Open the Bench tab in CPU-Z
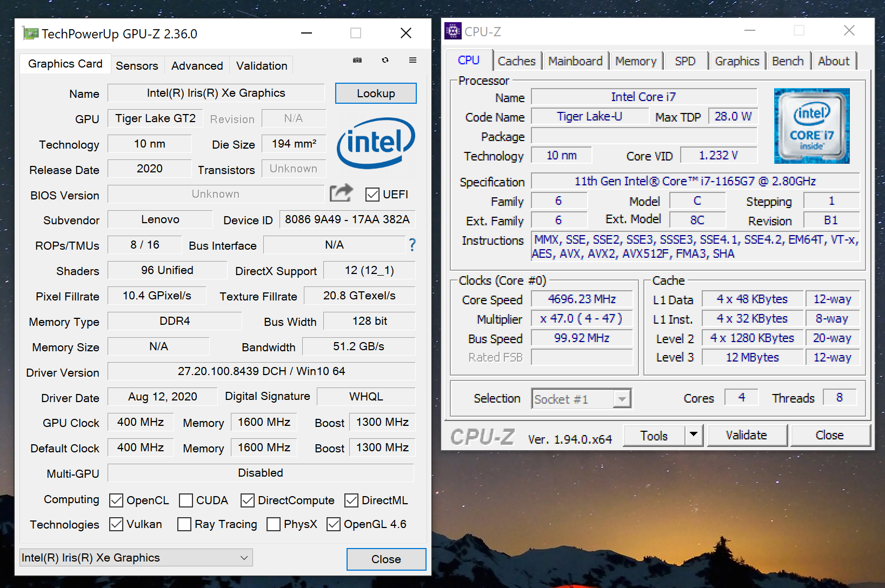 788,61
